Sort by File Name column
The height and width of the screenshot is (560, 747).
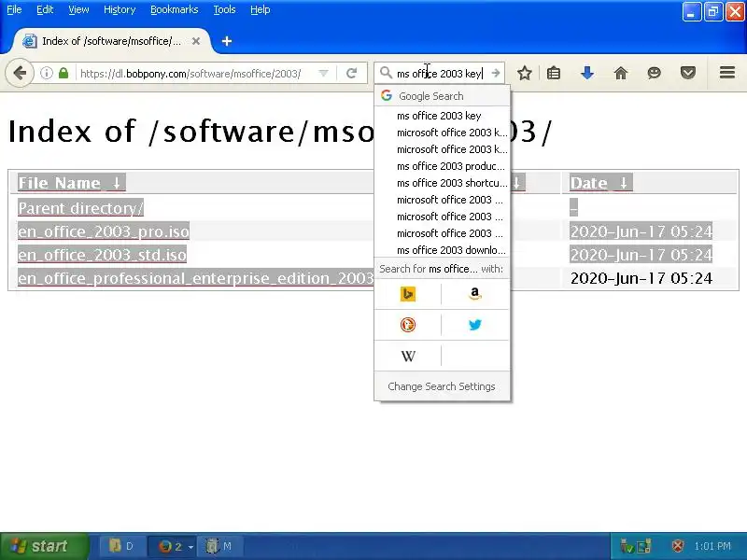pos(72,182)
